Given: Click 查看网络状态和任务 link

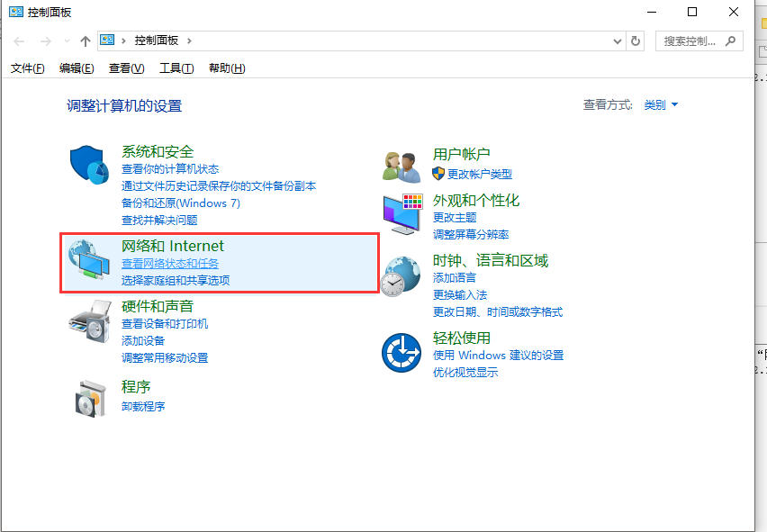Looking at the screenshot, I should coord(170,264).
